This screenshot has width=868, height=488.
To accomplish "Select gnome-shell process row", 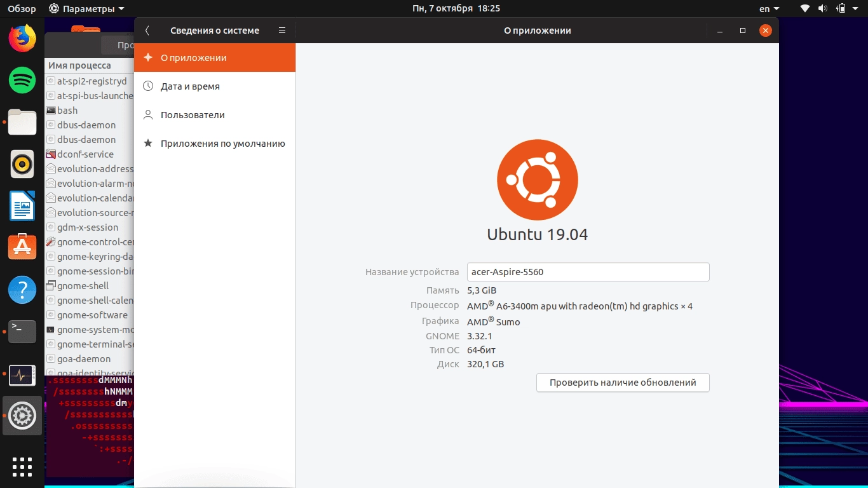I will tap(90, 286).
